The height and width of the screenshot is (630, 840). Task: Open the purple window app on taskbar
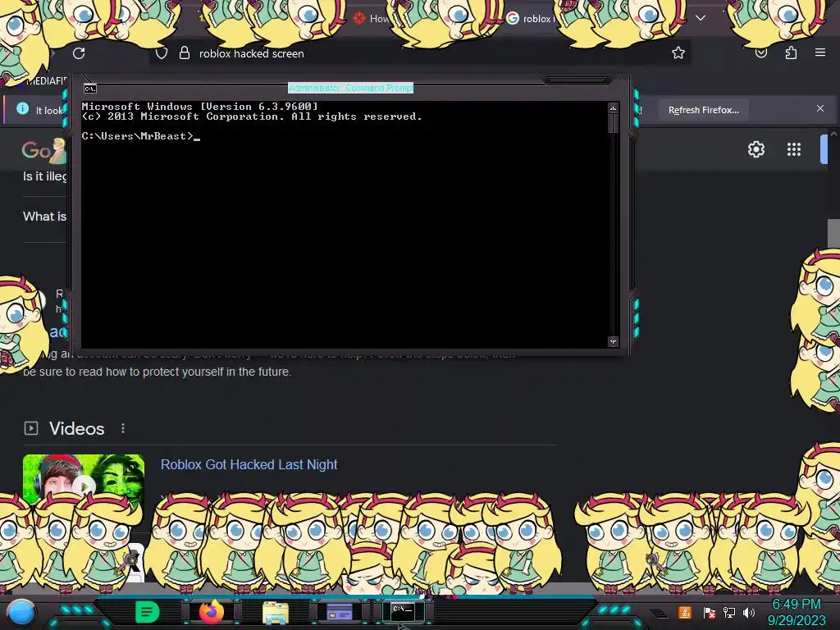pyautogui.click(x=339, y=612)
